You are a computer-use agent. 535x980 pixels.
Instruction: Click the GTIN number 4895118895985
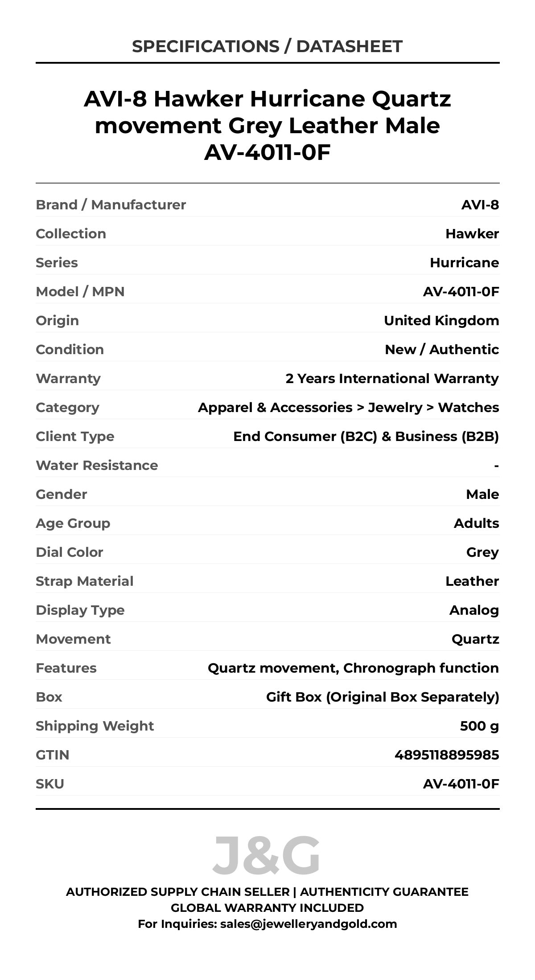[446, 755]
